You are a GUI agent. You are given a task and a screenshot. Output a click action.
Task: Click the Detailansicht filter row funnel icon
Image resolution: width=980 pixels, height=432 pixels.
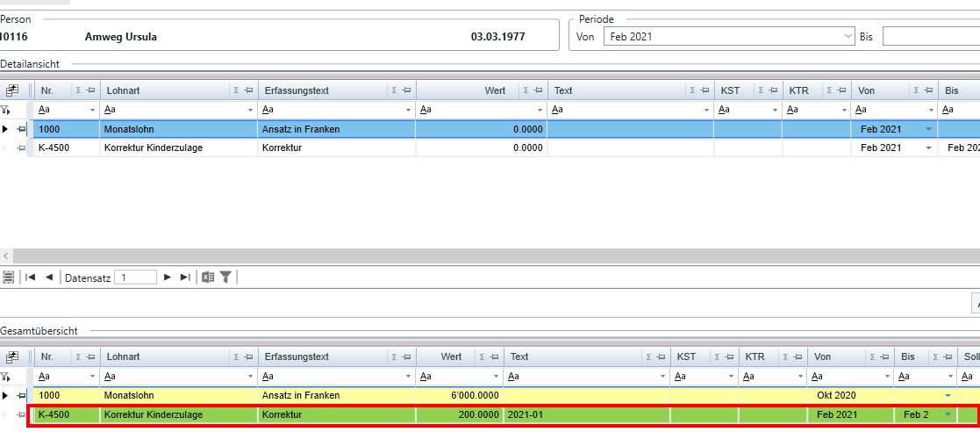tap(5, 110)
